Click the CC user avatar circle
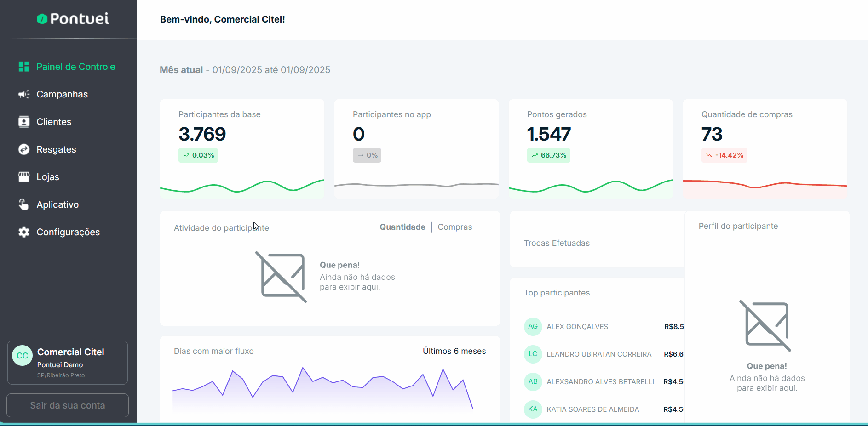The image size is (868, 426). click(22, 356)
